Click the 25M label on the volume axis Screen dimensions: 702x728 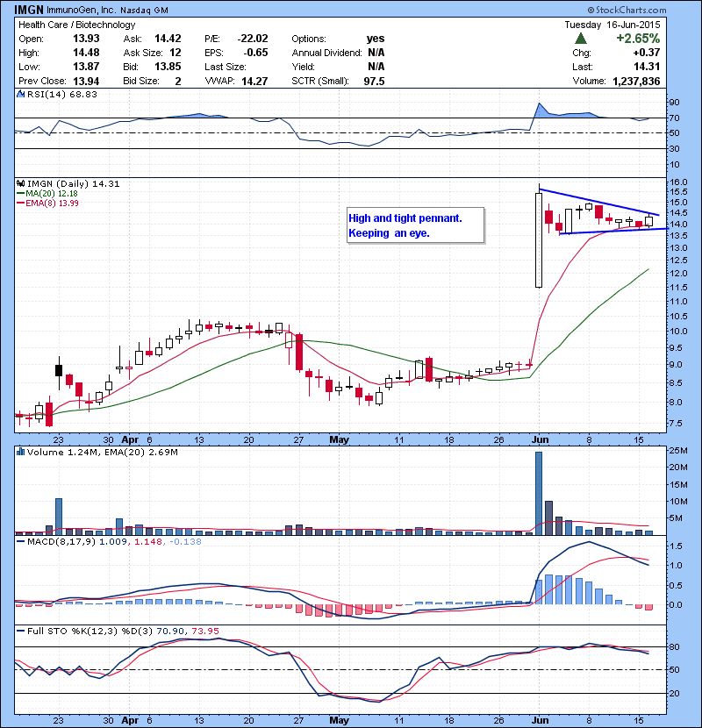click(679, 450)
